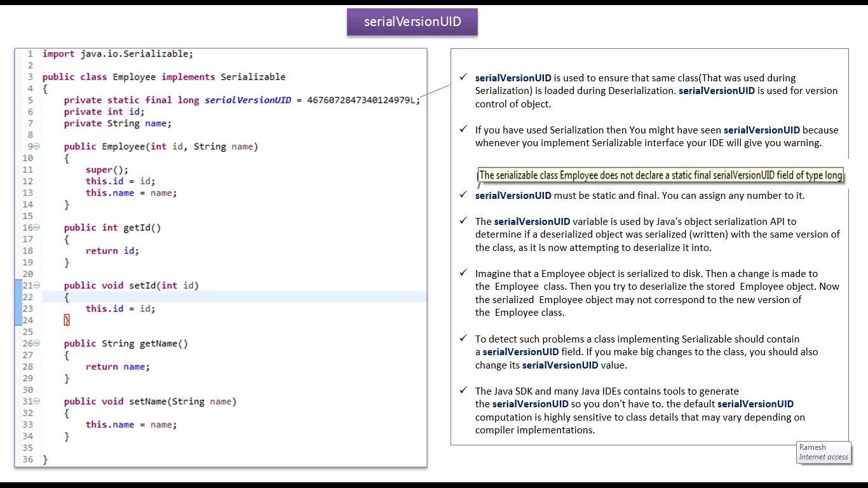Click the 'super();' call
Viewport: 868px width, 488px height.
coord(107,170)
